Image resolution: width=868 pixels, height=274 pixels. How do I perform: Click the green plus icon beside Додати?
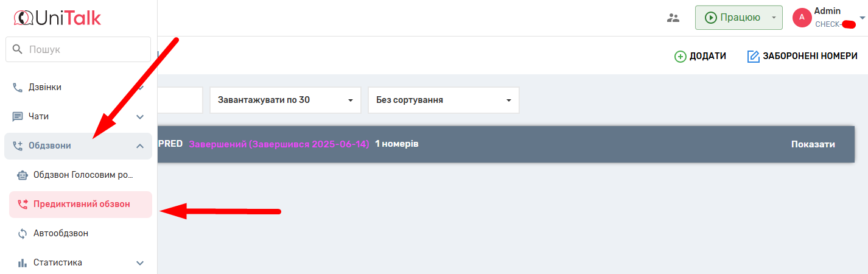(680, 56)
